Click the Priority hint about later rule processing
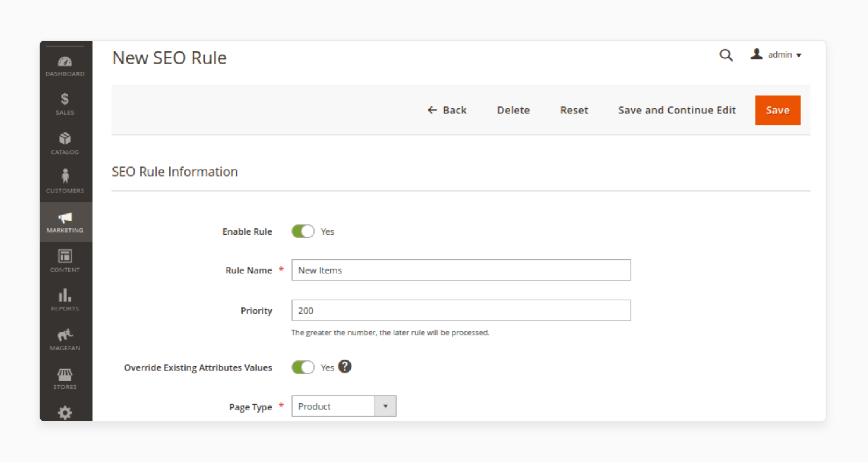Image resolution: width=868 pixels, height=462 pixels. [x=390, y=332]
